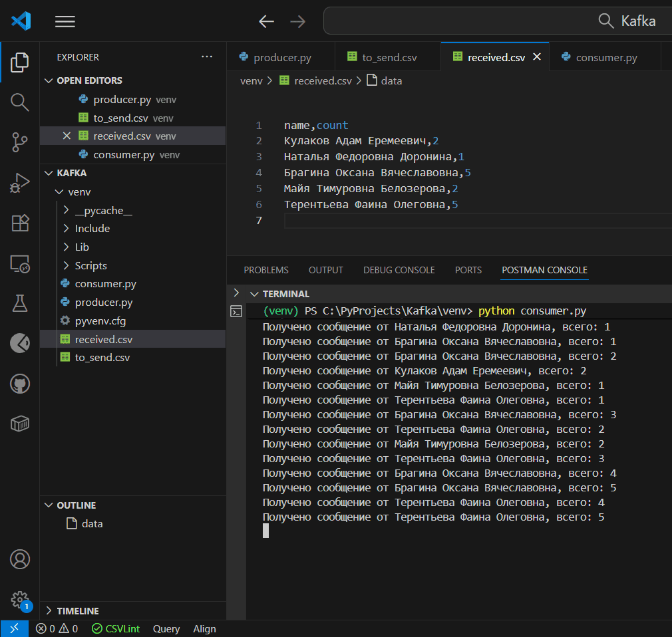Expand the Timeline section
The width and height of the screenshot is (672, 637).
pyautogui.click(x=77, y=611)
